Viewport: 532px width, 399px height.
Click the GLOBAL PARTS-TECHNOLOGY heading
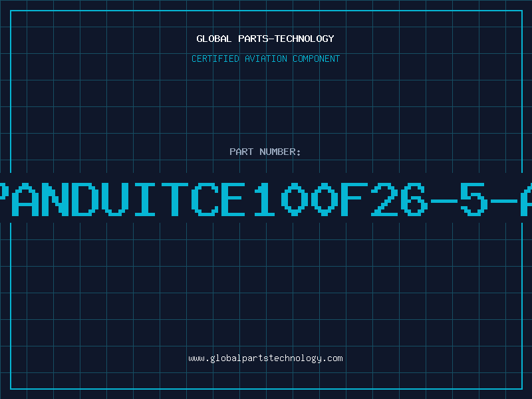coord(265,39)
